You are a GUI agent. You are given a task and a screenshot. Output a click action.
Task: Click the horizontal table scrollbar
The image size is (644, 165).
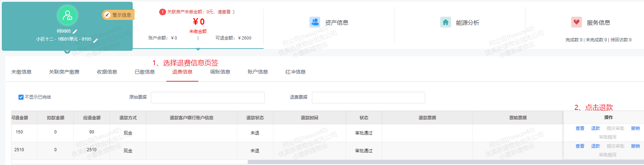coord(446,162)
